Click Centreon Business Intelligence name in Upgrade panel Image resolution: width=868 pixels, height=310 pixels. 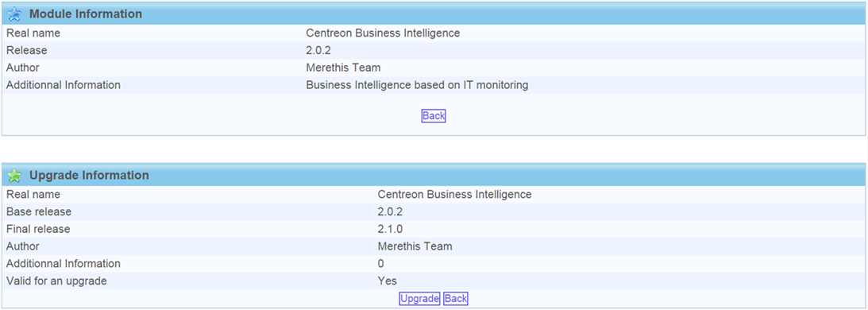pos(454,195)
